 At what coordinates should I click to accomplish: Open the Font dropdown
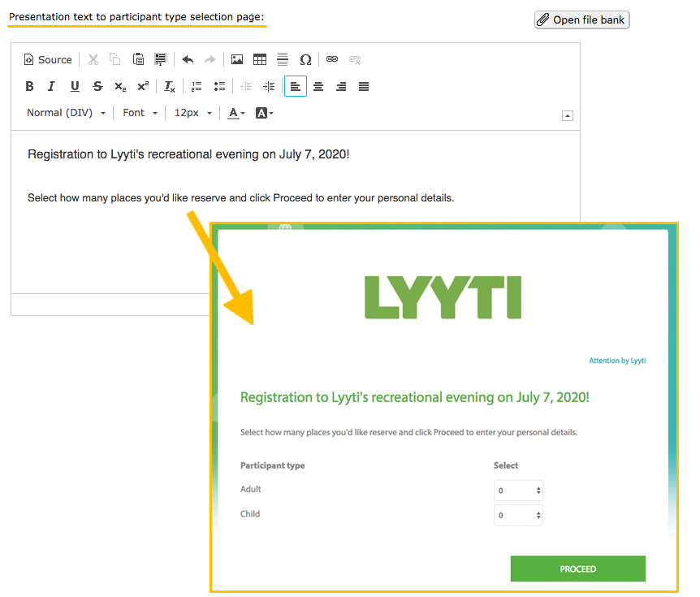pos(140,113)
